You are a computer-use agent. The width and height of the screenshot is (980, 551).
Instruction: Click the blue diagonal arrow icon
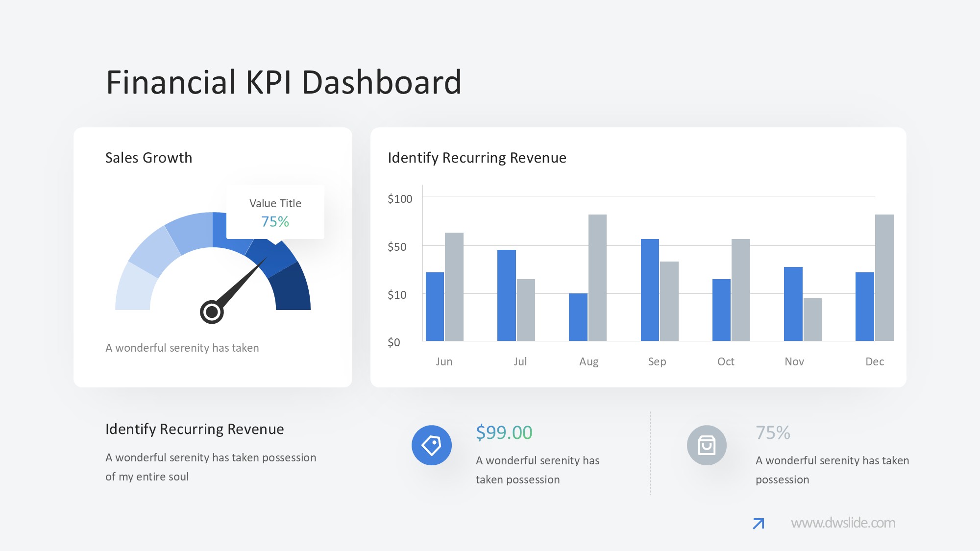point(758,524)
